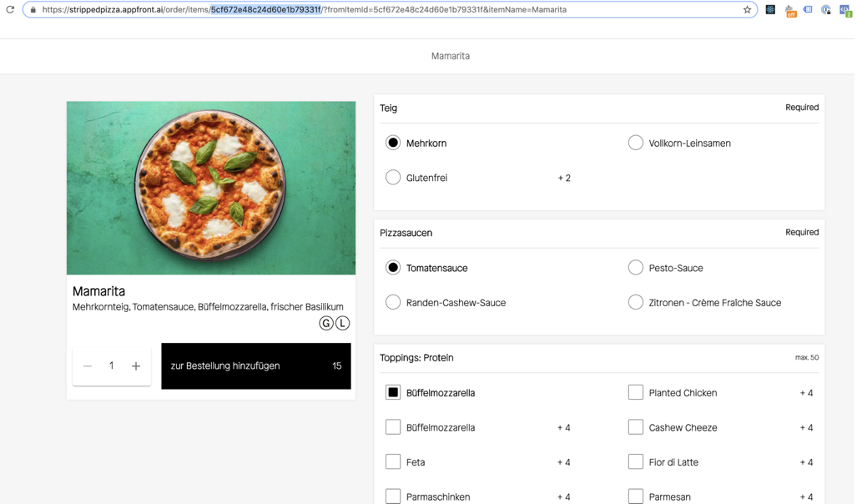Screen dimensions: 857x504
Task: Click the 'Pizzasaucen' section heading
Action: point(406,233)
